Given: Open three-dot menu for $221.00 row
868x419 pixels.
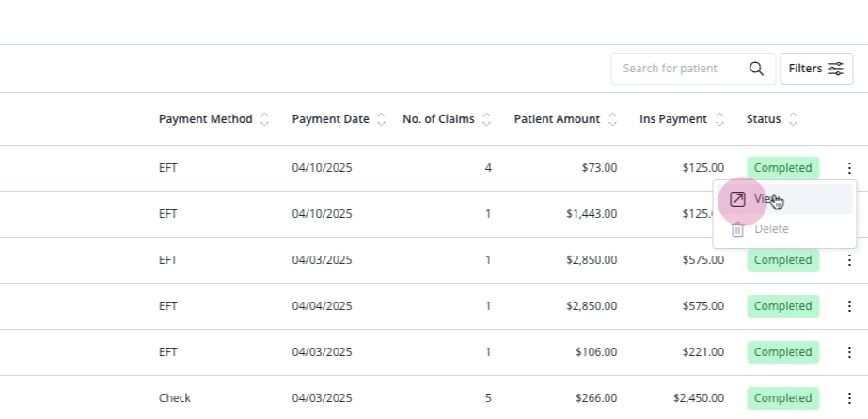Looking at the screenshot, I should coord(849,352).
